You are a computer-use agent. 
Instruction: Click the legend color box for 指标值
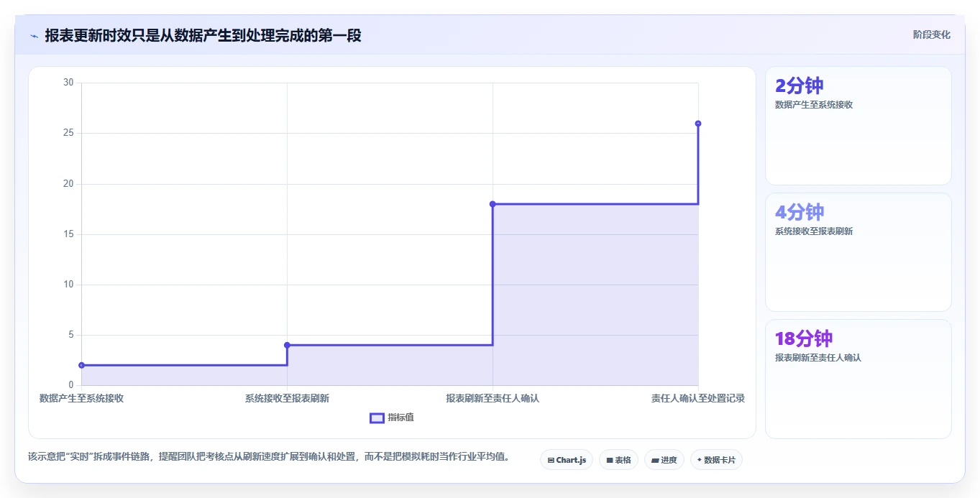point(377,418)
